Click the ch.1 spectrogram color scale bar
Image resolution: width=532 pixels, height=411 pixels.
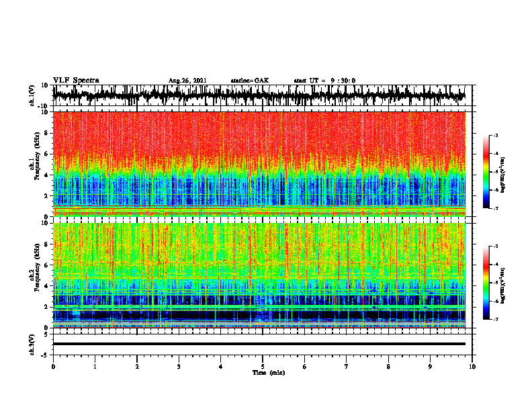[x=486, y=172]
